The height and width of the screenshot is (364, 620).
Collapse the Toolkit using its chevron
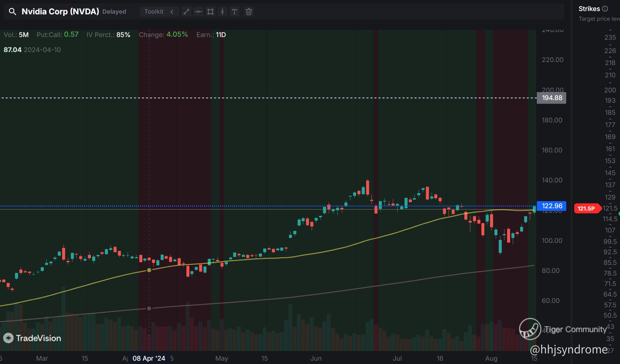[x=172, y=12]
